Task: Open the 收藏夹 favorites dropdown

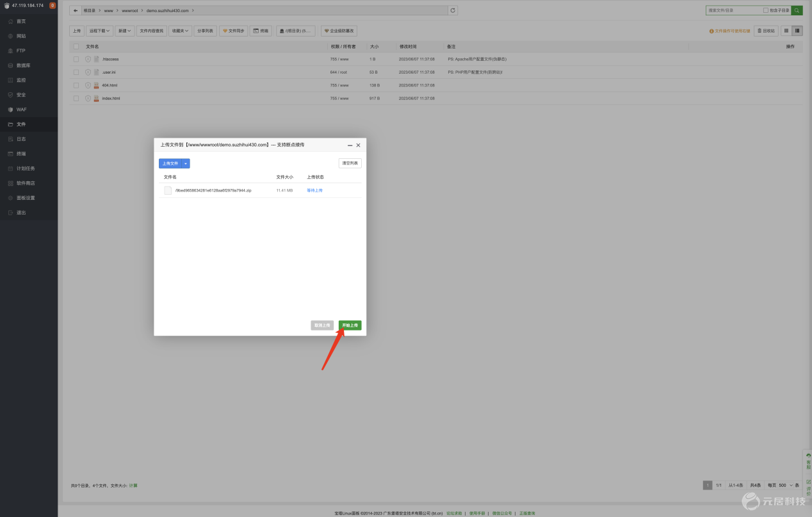Action: tap(181, 31)
